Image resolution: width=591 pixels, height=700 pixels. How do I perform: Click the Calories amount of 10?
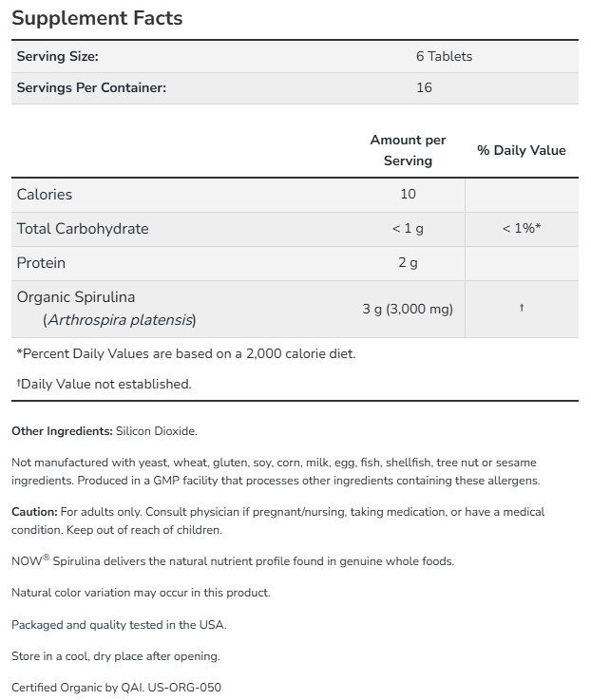[408, 194]
